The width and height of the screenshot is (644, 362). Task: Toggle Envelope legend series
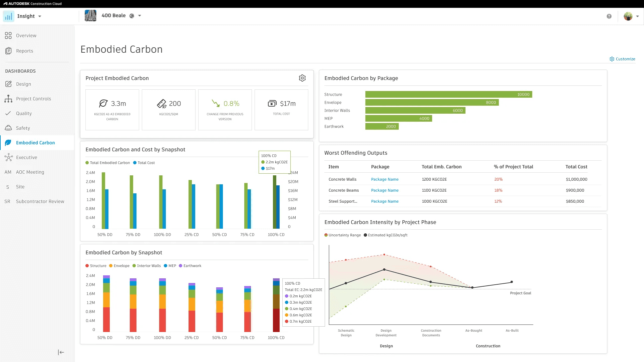(119, 266)
